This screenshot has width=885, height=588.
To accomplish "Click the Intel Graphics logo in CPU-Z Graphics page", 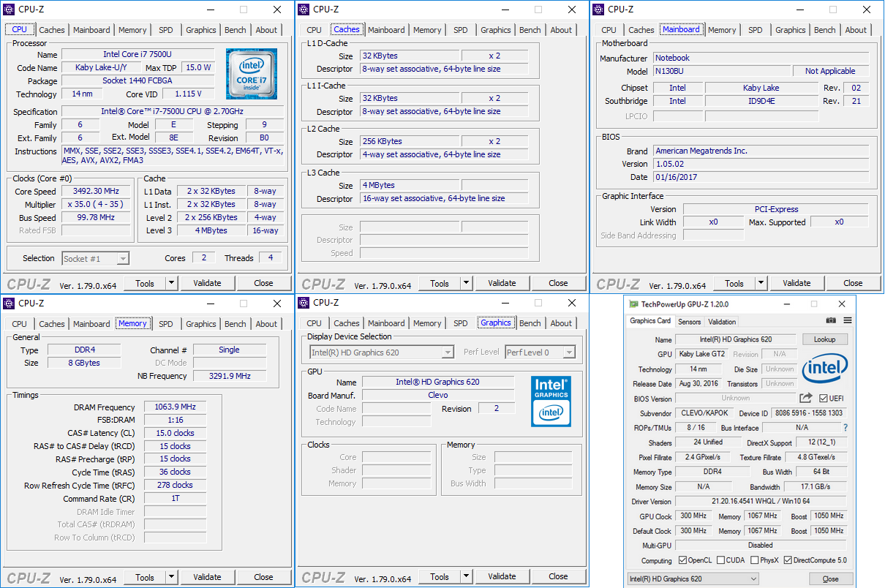I will [x=551, y=401].
